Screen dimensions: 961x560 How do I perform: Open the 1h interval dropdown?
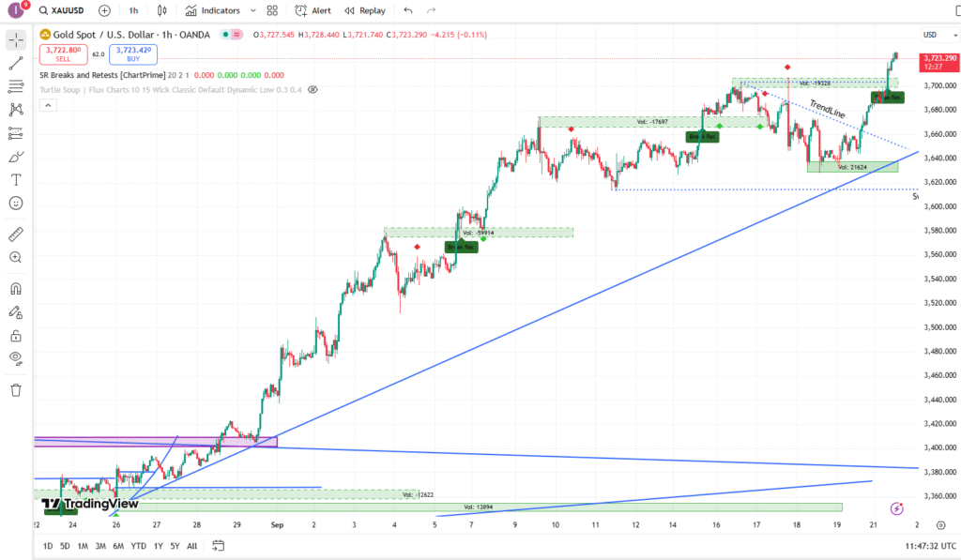[132, 10]
